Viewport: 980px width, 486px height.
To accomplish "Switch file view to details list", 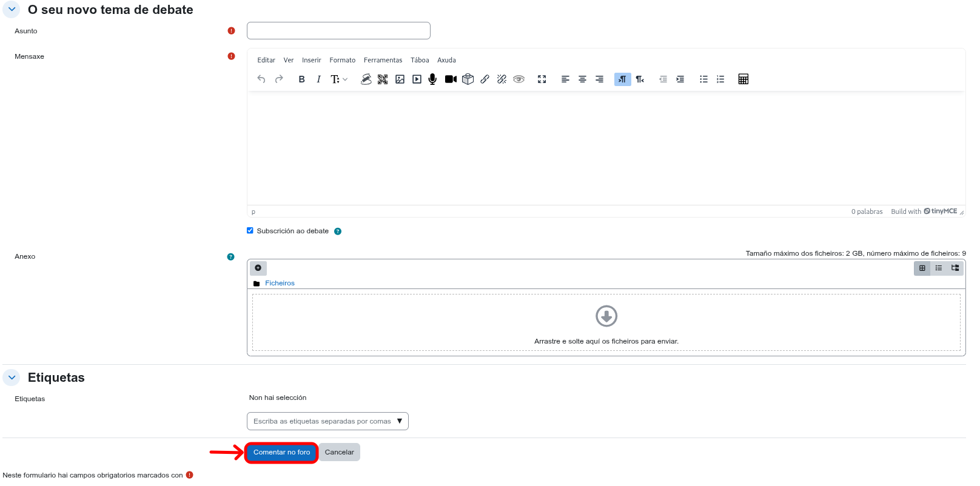I will pyautogui.click(x=939, y=268).
